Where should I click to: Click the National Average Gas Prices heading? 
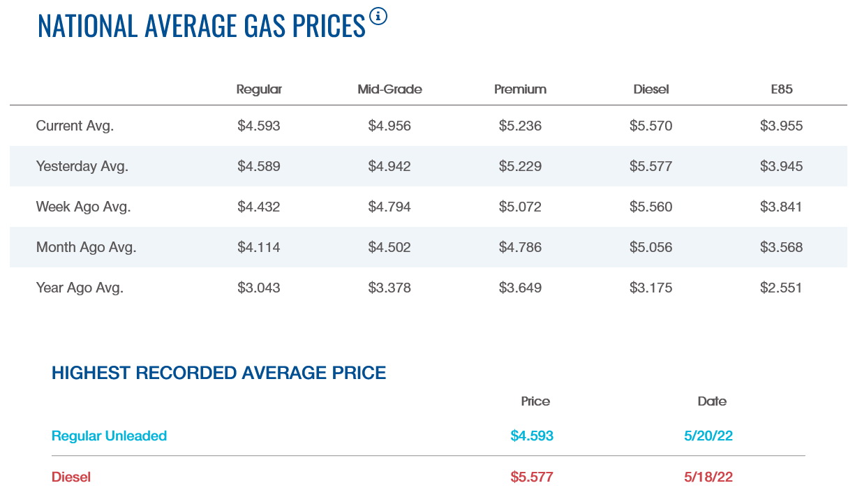click(x=201, y=25)
